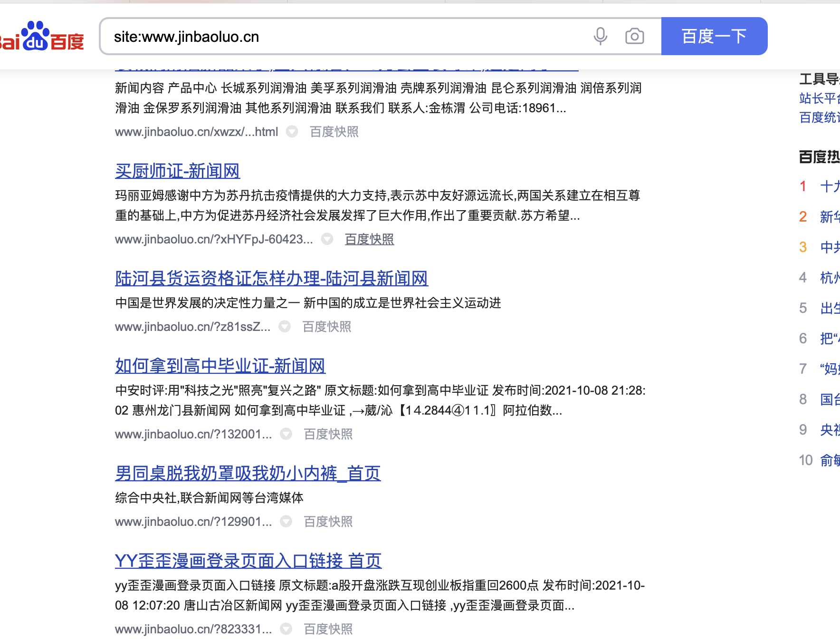Open the 如何拿到高中毕业证-新闻网 result
The height and width of the screenshot is (640, 840).
(x=220, y=366)
